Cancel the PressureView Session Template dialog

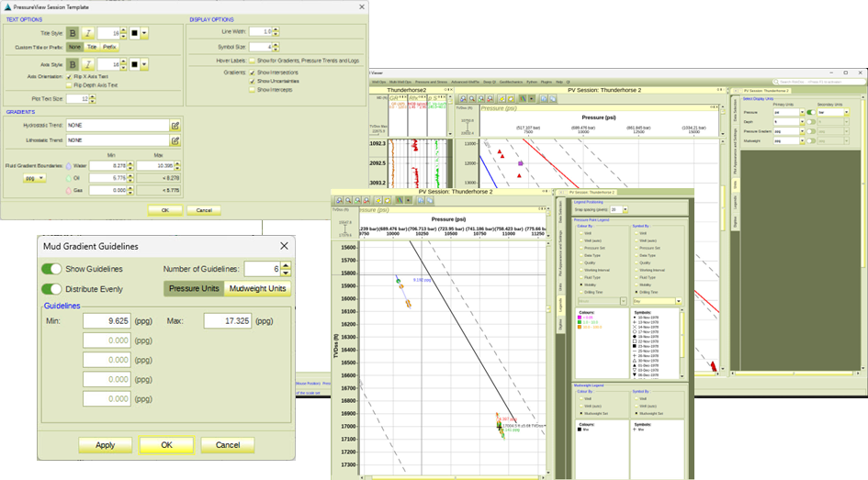[203, 210]
